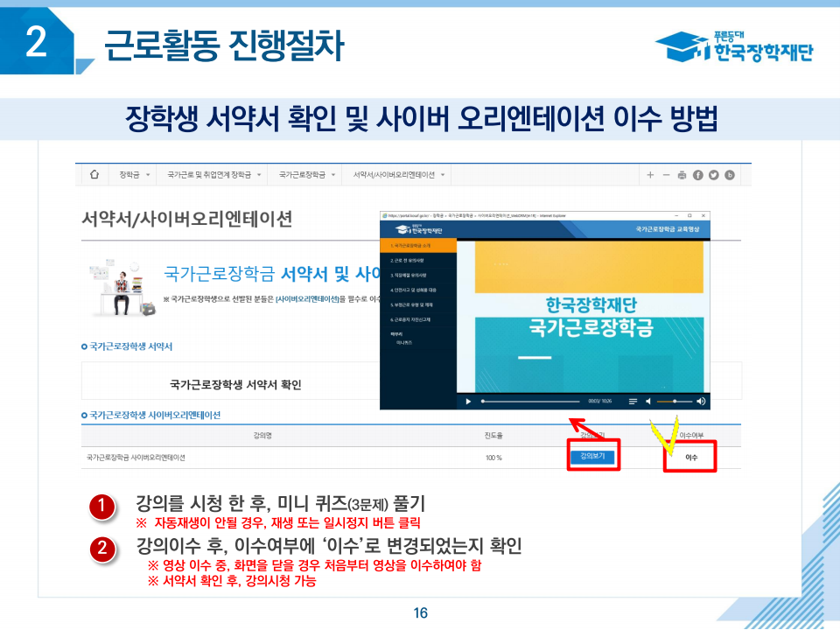Share on Twitter icon
This screenshot has width=840, height=630.
(x=714, y=175)
